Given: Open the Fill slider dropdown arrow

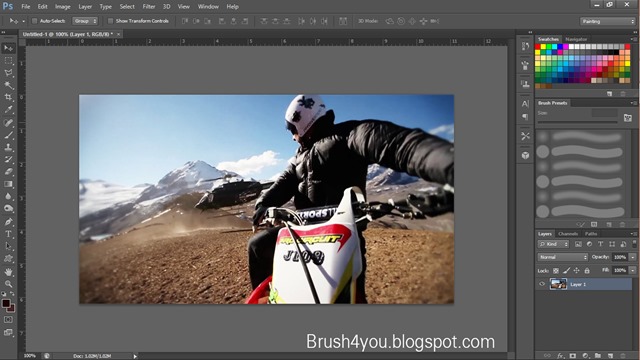Looking at the screenshot, I should point(633,270).
